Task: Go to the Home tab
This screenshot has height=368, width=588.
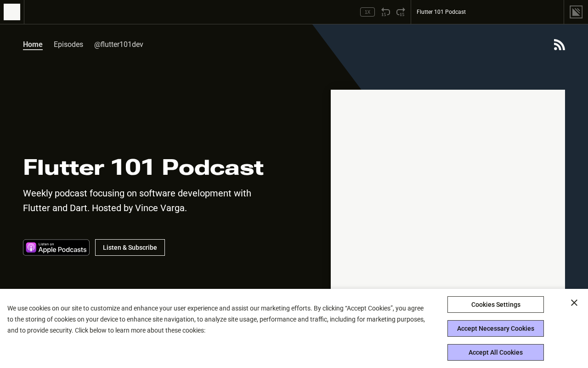Action: pyautogui.click(x=33, y=45)
